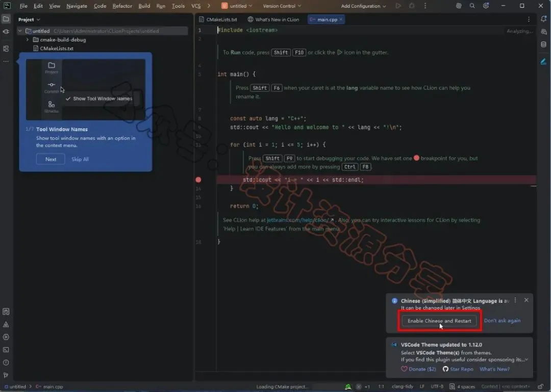Expand the VSCode Theme notification text
Viewport: 551px width, 392px height.
526,360
